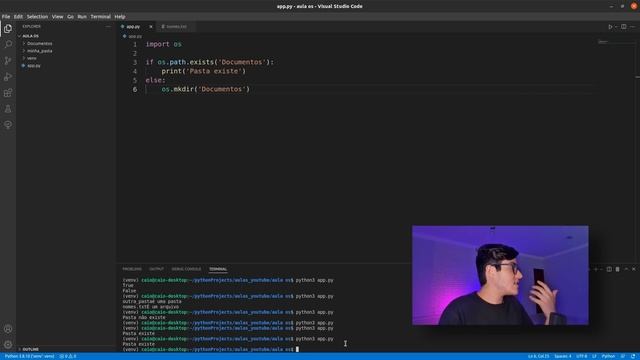Open the Testing flask view
This screenshot has height=360, width=640.
[x=8, y=109]
